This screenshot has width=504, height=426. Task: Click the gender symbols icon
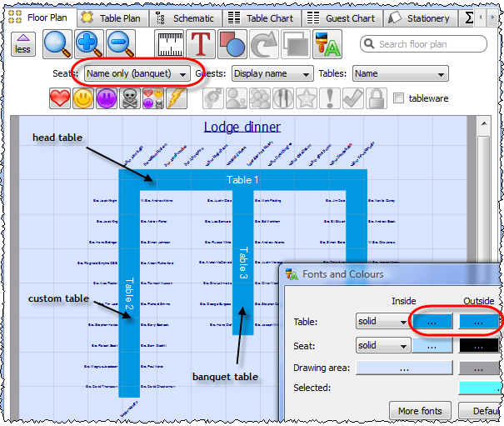click(213, 98)
